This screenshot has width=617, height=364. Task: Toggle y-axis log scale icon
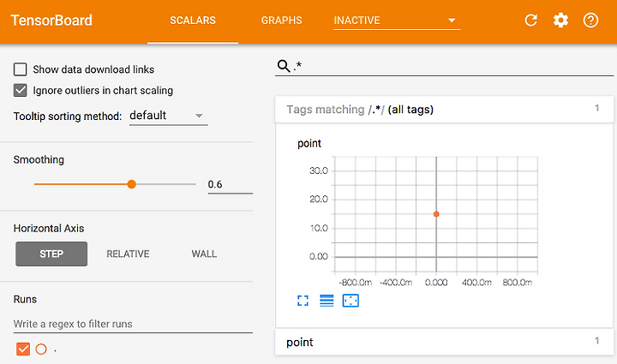point(326,301)
